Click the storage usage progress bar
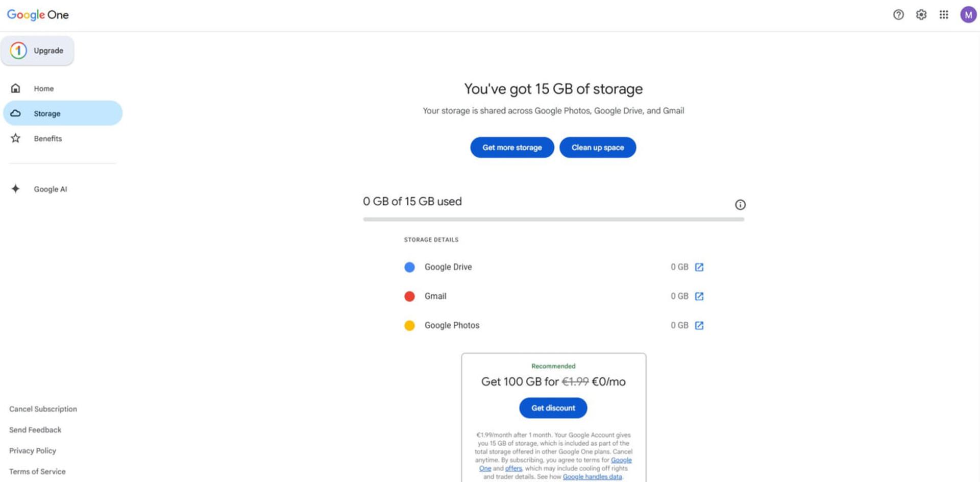This screenshot has height=482, width=980. click(553, 220)
